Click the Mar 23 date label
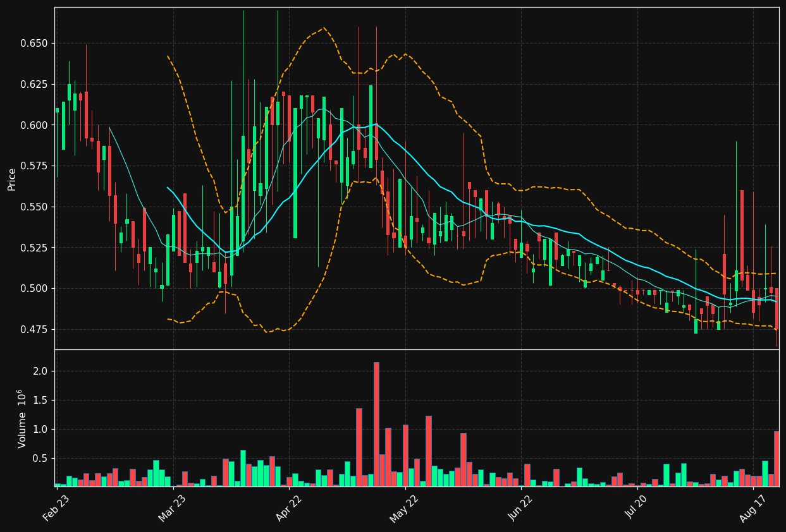 point(172,507)
